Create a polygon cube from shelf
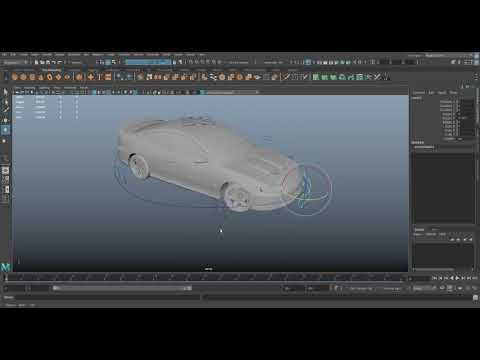Viewport: 480px width, 360px height. 23,77
